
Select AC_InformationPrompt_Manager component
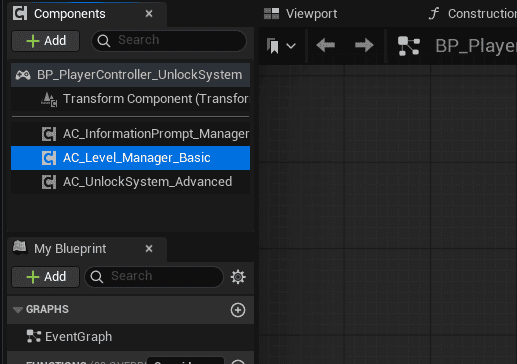click(130, 134)
